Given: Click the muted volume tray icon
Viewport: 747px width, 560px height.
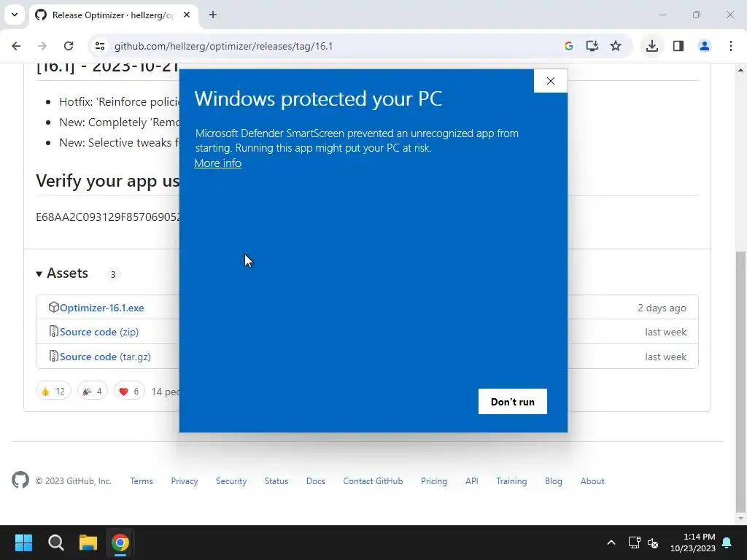Looking at the screenshot, I should pyautogui.click(x=653, y=542).
